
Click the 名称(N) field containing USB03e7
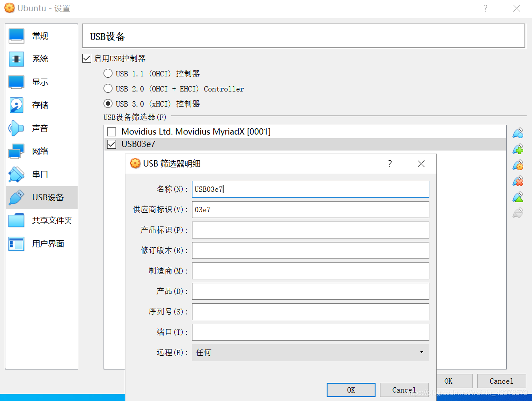click(311, 189)
